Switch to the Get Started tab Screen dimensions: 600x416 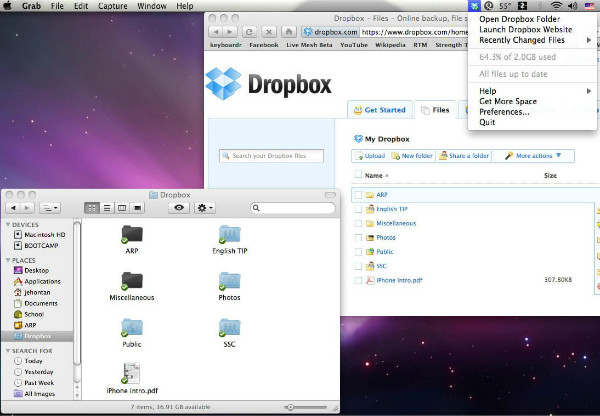pyautogui.click(x=380, y=110)
